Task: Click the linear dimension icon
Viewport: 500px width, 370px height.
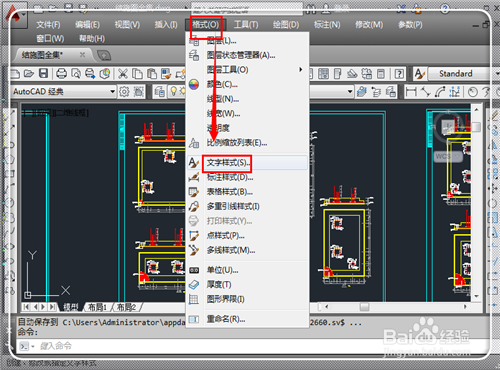Action: (411, 91)
